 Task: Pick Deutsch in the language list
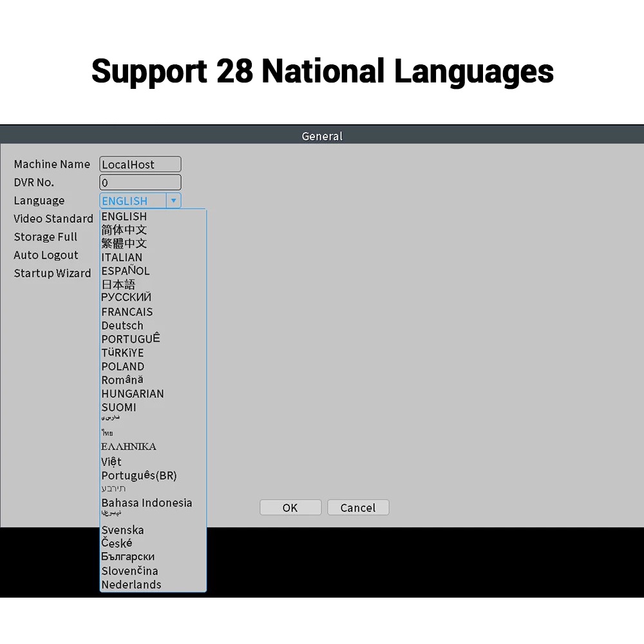[122, 325]
